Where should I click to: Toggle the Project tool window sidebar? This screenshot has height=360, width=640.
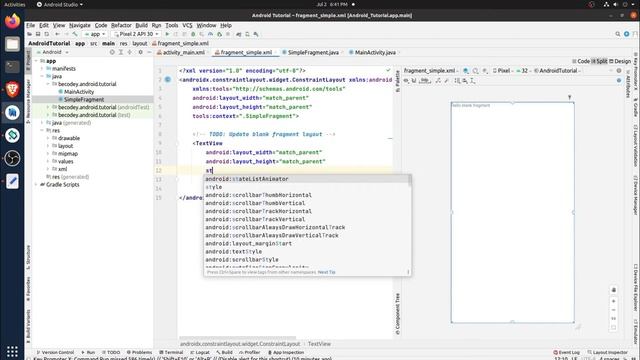(28, 61)
